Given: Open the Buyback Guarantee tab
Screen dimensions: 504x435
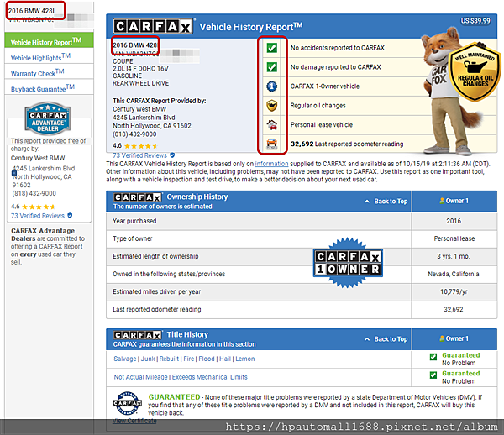Looking at the screenshot, I should [x=50, y=87].
